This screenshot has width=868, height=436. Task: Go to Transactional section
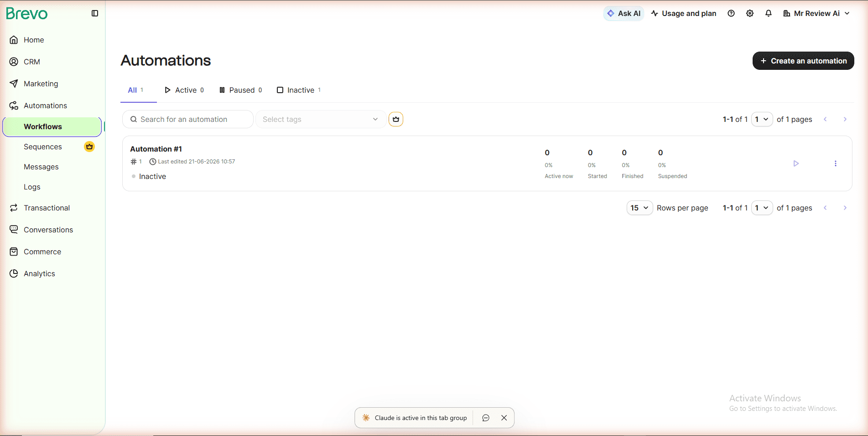pyautogui.click(x=47, y=208)
